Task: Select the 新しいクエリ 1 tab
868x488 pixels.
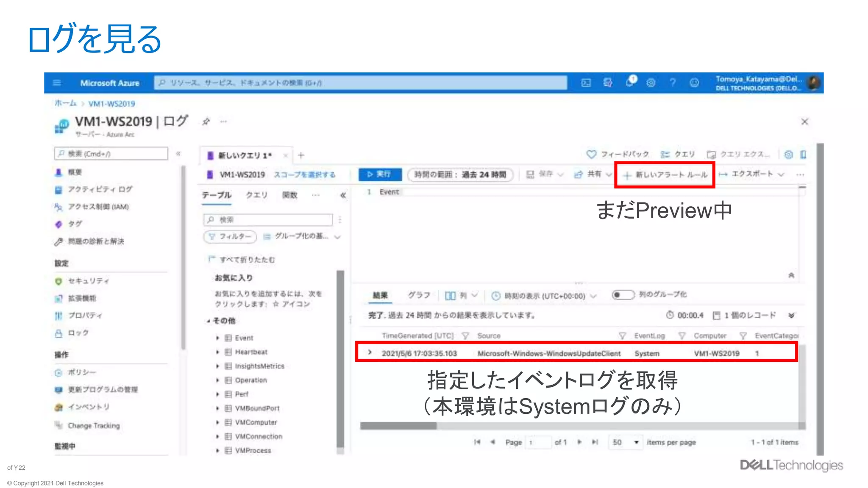Action: point(245,155)
